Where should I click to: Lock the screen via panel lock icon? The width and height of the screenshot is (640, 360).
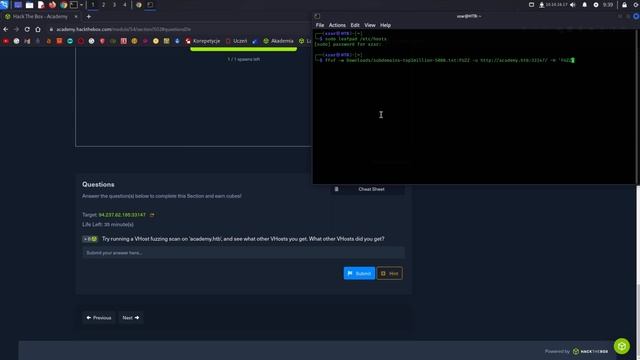coord(624,5)
